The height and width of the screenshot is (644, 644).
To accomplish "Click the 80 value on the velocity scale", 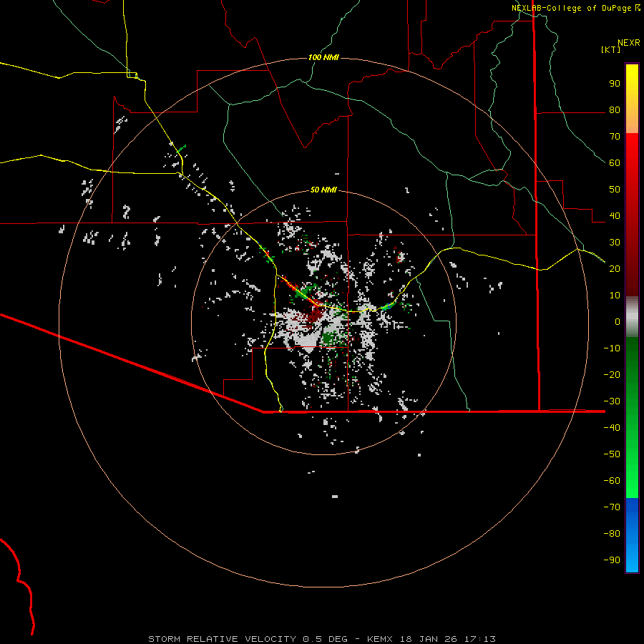I will pyautogui.click(x=615, y=109).
